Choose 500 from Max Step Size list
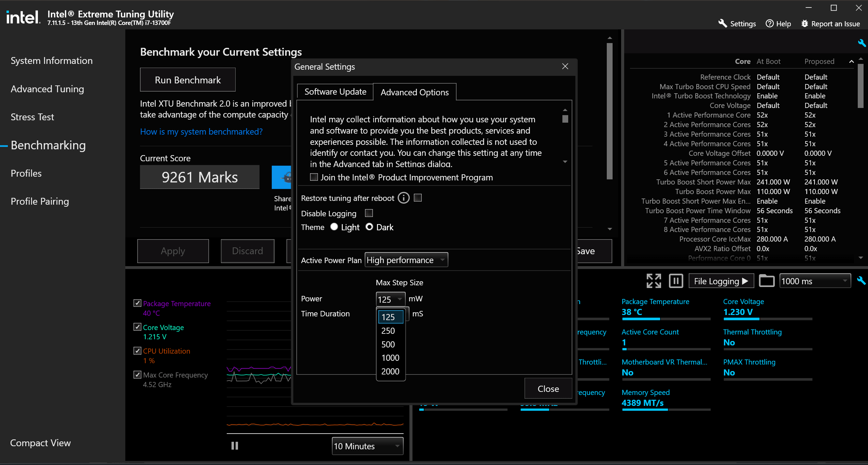The width and height of the screenshot is (868, 465). click(x=388, y=344)
